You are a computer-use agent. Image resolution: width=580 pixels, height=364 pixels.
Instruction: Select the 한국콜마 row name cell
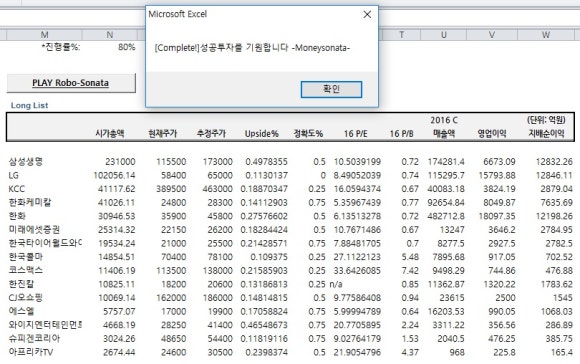point(26,257)
